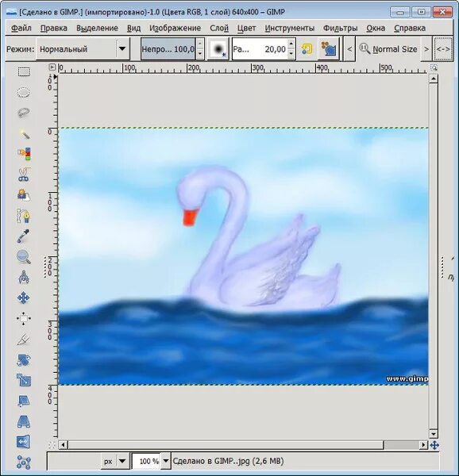459x476 pixels.
Task: Open the 100 % zoom level dropdown
Action: (166, 461)
